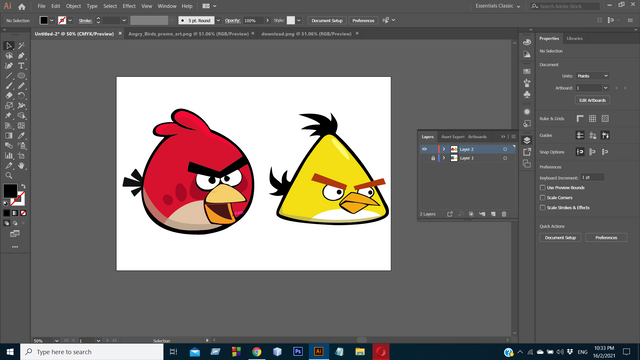Select the Type tool
This screenshot has height=360, width=640.
[x=21, y=66]
